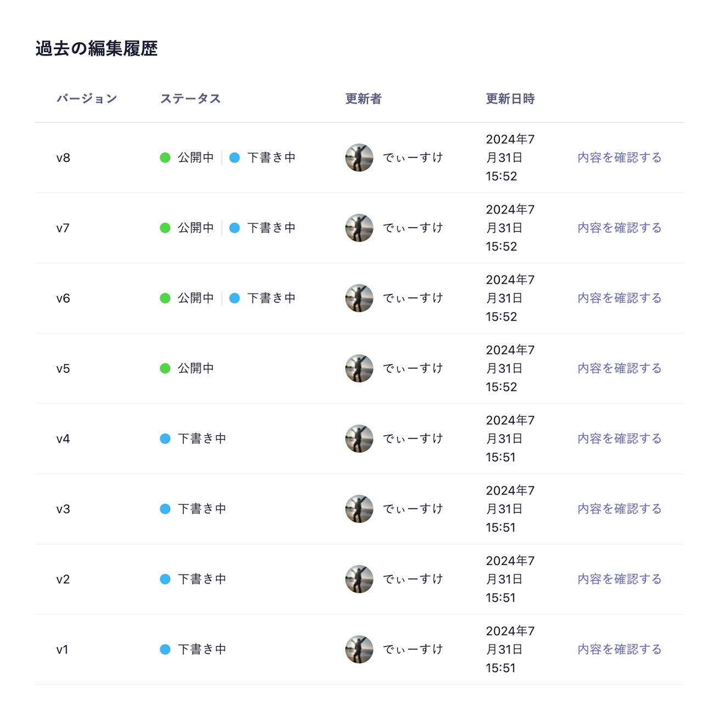
Task: Open 内容を確認する for version v1
Action: pyautogui.click(x=619, y=649)
